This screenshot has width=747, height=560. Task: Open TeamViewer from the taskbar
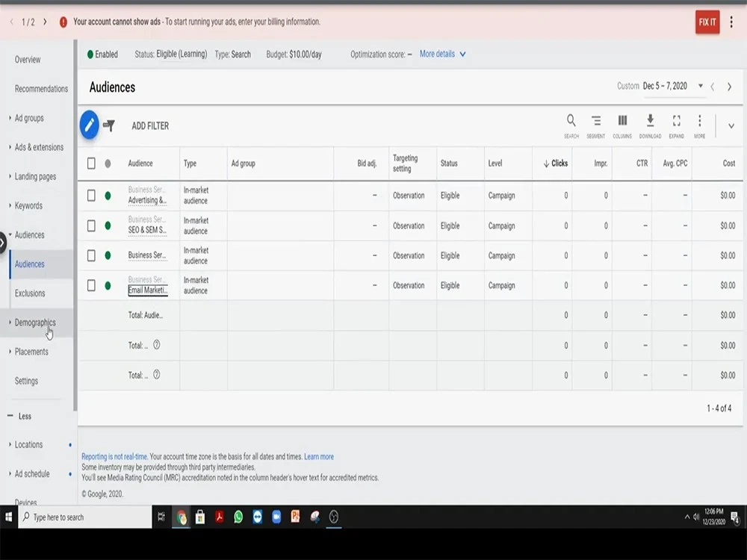click(257, 517)
